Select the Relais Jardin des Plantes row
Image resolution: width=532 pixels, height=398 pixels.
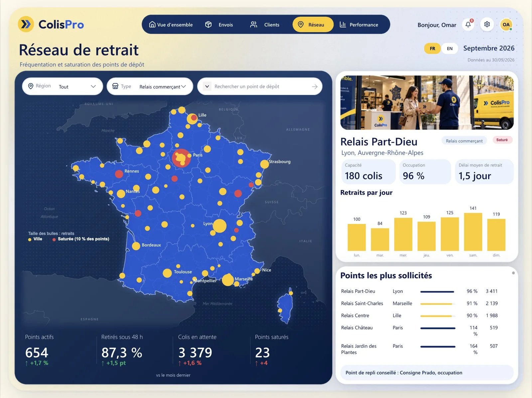[x=420, y=349]
